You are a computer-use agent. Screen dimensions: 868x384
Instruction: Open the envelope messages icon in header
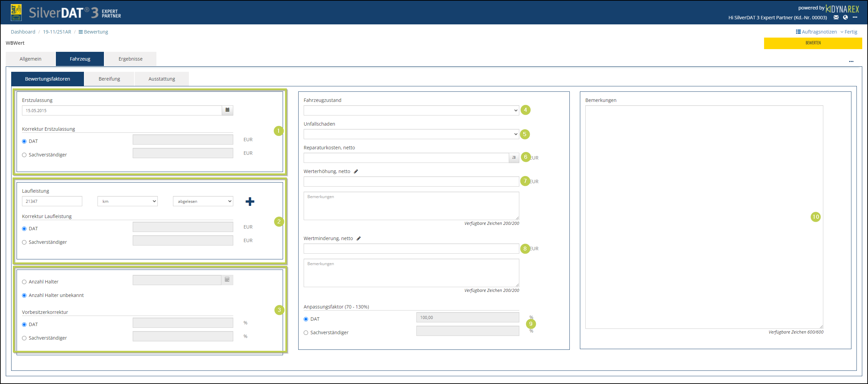pyautogui.click(x=836, y=18)
